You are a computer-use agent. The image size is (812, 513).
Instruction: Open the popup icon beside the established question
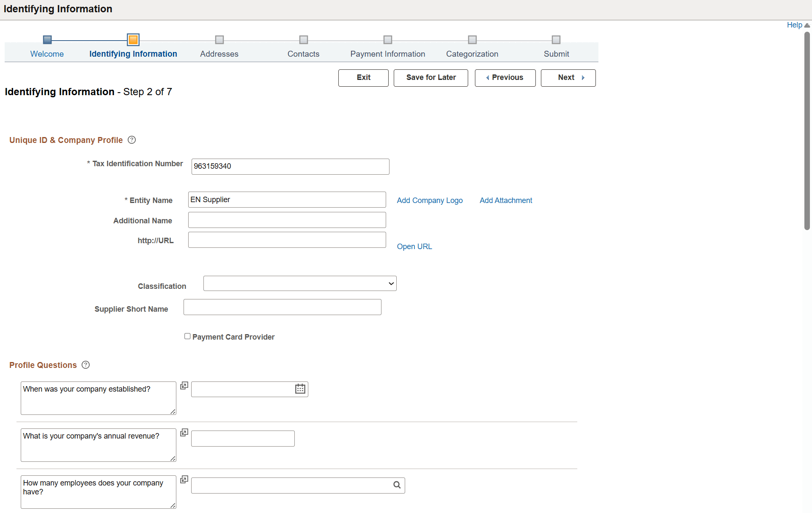[184, 385]
